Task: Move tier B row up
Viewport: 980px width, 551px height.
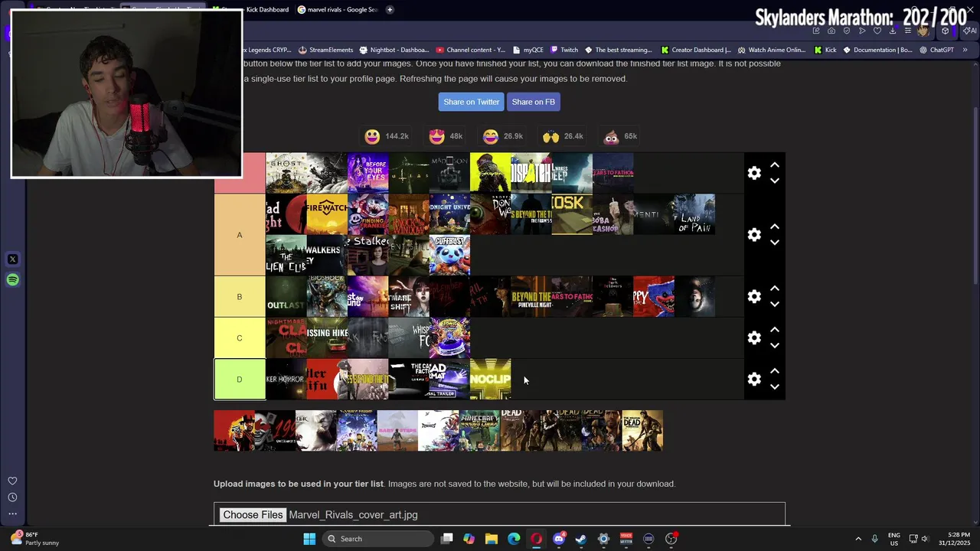Action: pos(775,289)
